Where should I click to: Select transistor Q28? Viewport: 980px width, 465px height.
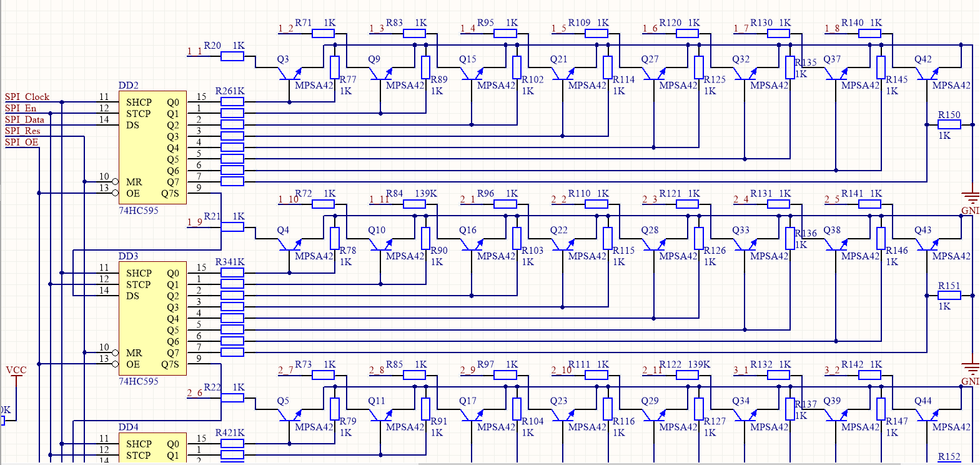(x=655, y=244)
